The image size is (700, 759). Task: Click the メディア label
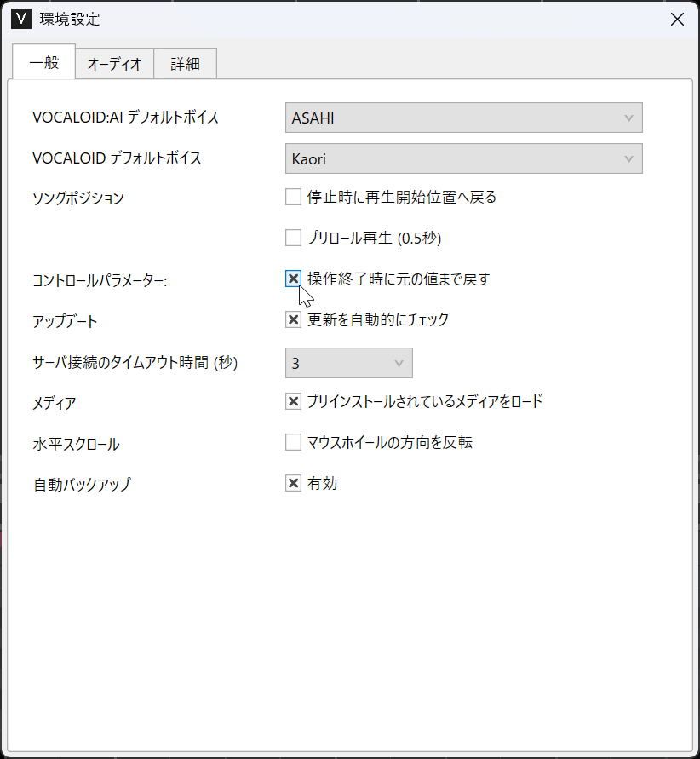55,403
